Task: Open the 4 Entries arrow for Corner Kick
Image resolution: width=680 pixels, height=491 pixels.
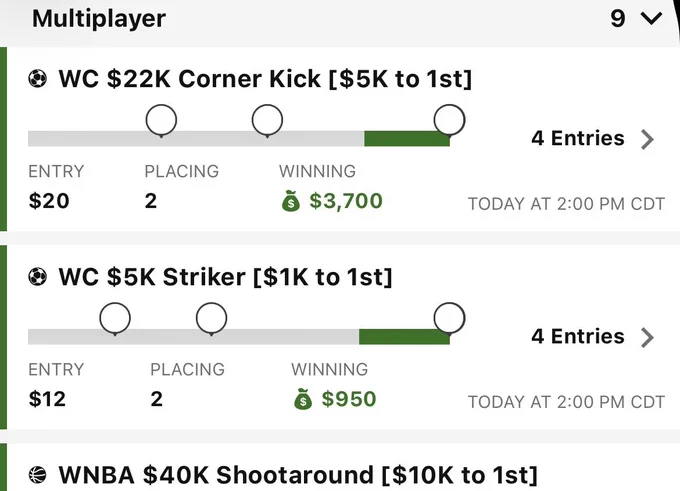Action: point(647,140)
